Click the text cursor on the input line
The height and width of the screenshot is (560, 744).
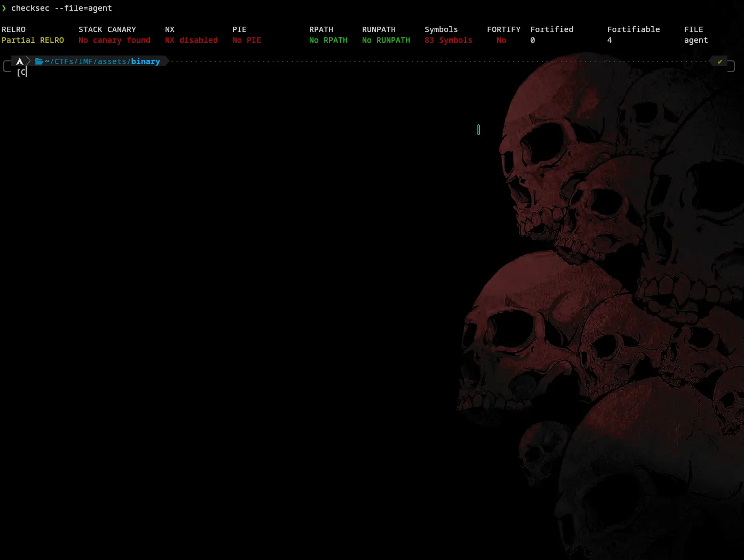(x=26, y=72)
